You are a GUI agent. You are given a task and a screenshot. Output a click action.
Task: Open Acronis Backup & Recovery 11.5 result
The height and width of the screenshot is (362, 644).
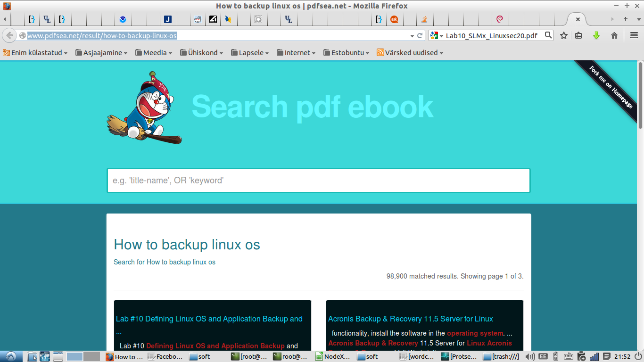coord(411,319)
